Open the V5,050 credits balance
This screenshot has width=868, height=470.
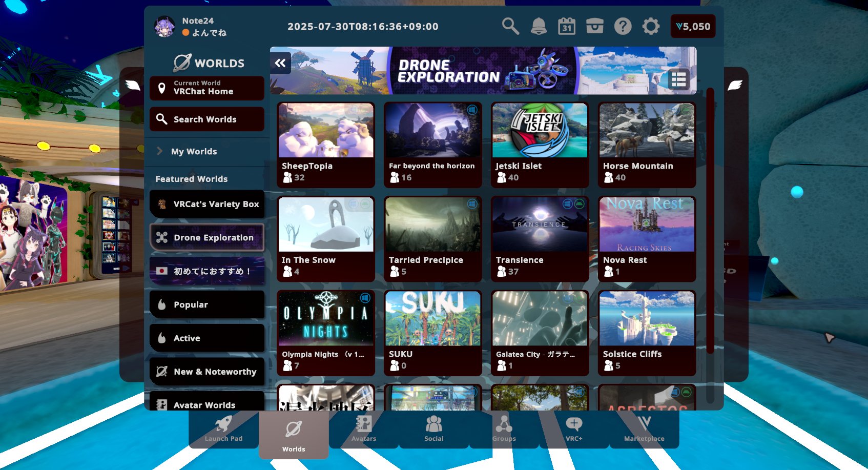tap(693, 26)
